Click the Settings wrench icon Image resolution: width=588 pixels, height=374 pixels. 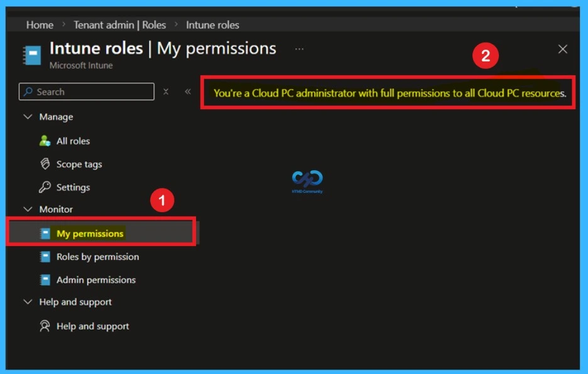click(44, 187)
